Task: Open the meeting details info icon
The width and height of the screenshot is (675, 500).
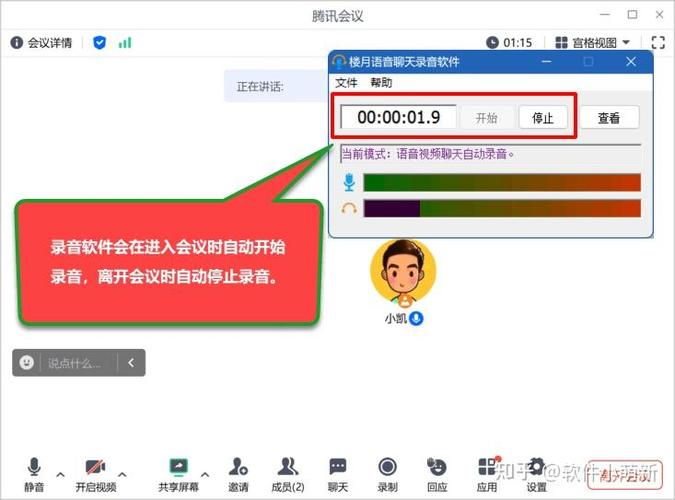Action: (x=16, y=43)
